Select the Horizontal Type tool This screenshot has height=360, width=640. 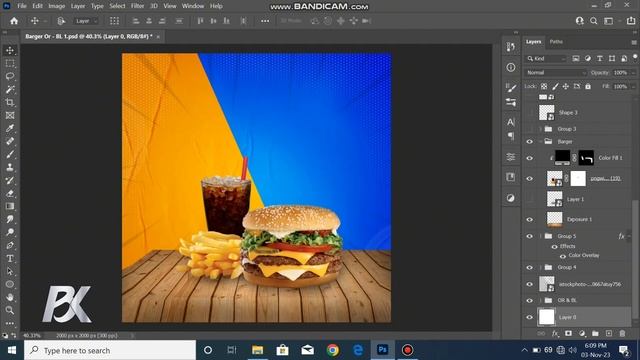(x=10, y=258)
